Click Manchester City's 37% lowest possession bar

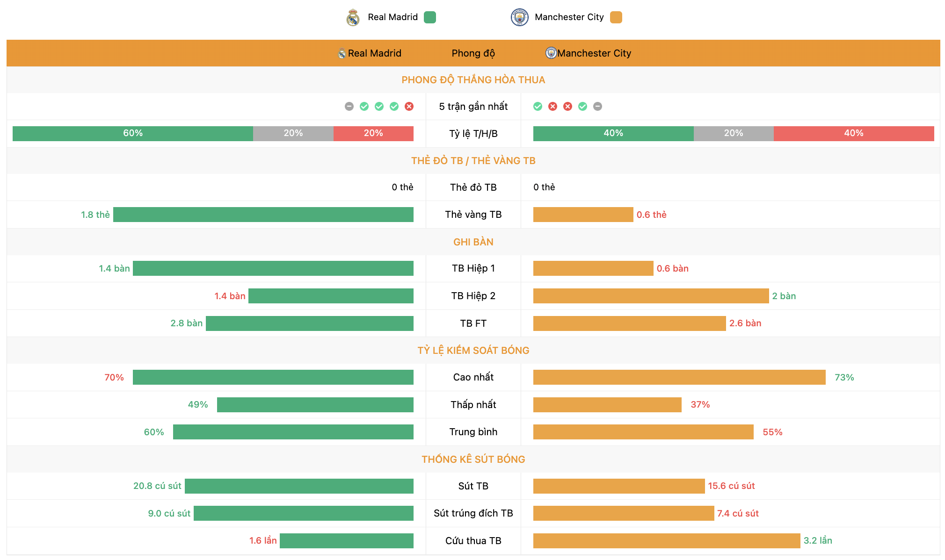pyautogui.click(x=607, y=405)
